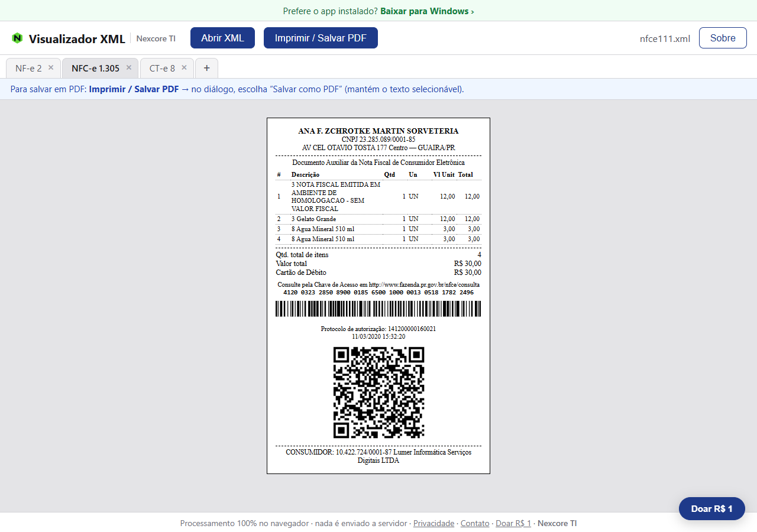Close the CT-e 8 tab
The width and height of the screenshot is (757, 532).
tap(184, 67)
